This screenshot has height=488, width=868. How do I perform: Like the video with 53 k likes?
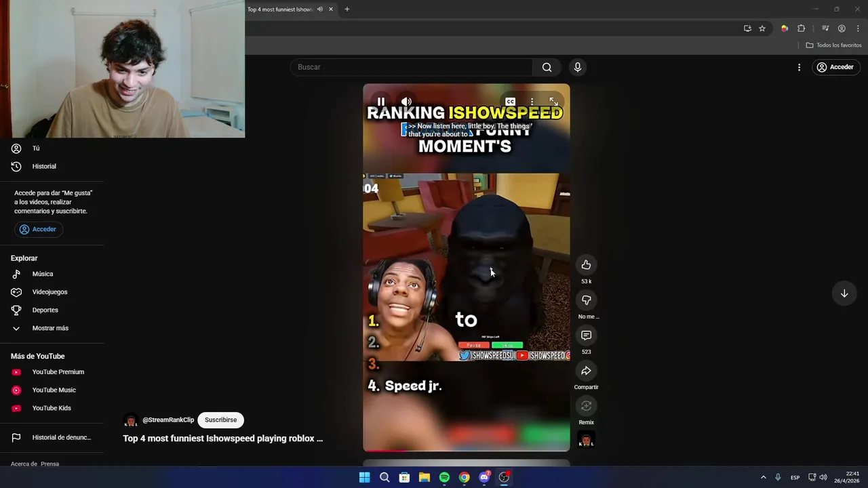[x=586, y=265]
